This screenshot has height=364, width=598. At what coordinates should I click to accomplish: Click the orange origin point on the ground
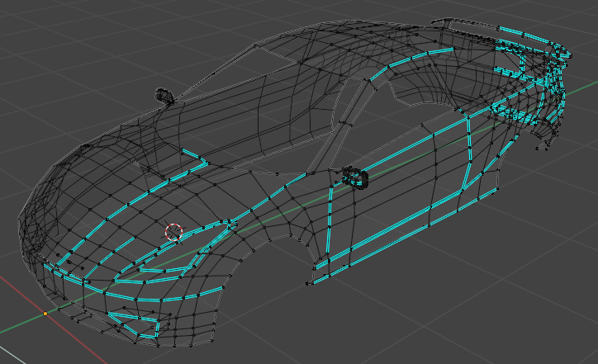[x=45, y=314]
